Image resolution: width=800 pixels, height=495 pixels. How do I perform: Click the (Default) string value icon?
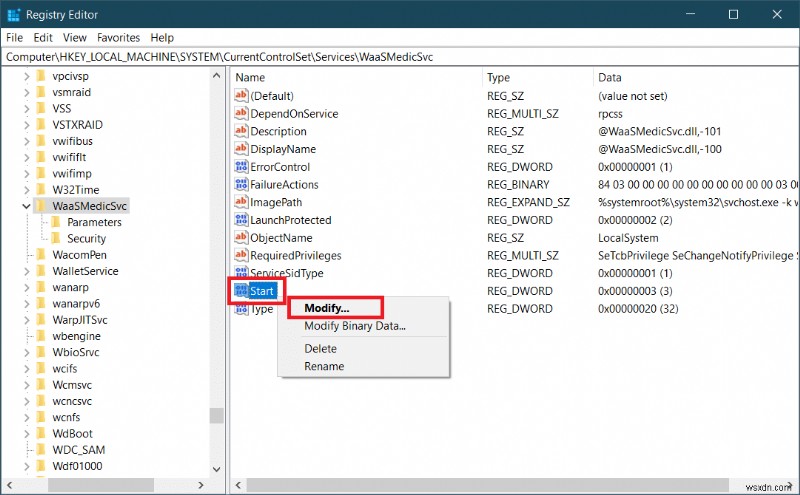click(241, 95)
